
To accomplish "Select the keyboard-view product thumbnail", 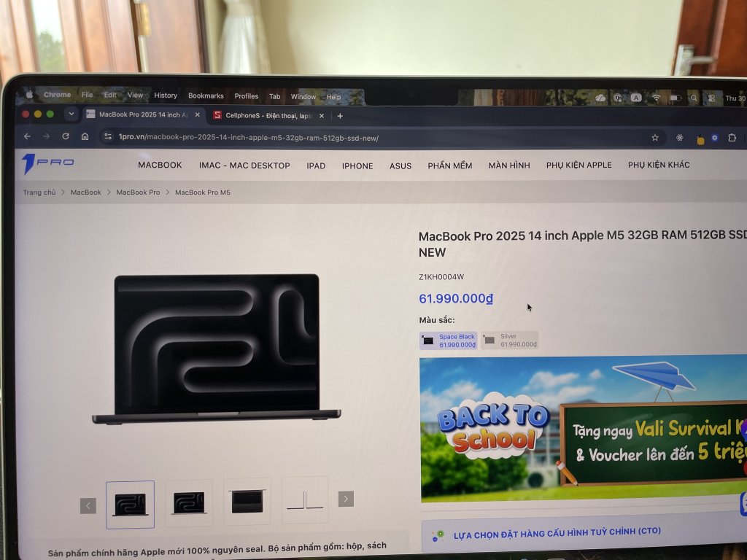I will tap(247, 501).
